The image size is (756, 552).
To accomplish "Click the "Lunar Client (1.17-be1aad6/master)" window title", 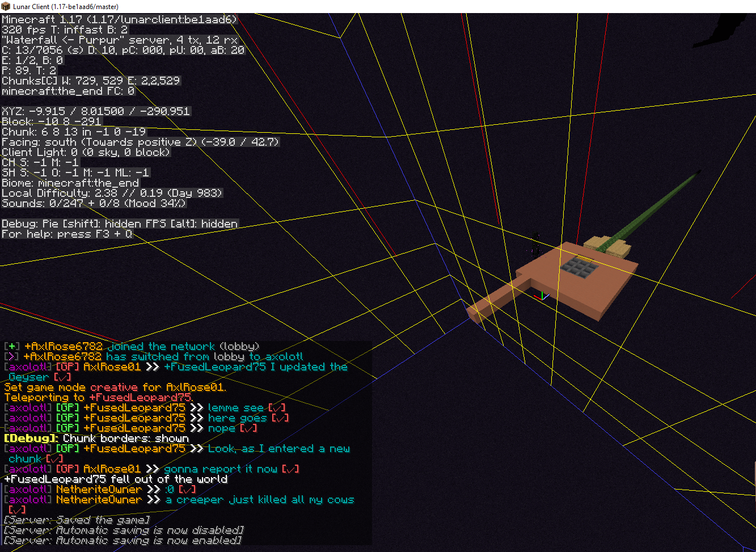I will click(66, 7).
